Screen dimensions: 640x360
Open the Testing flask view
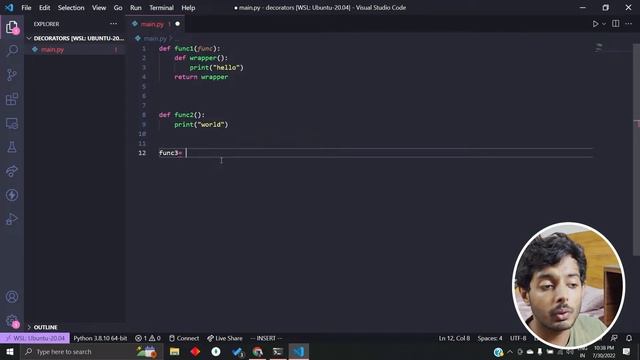pos(12,147)
